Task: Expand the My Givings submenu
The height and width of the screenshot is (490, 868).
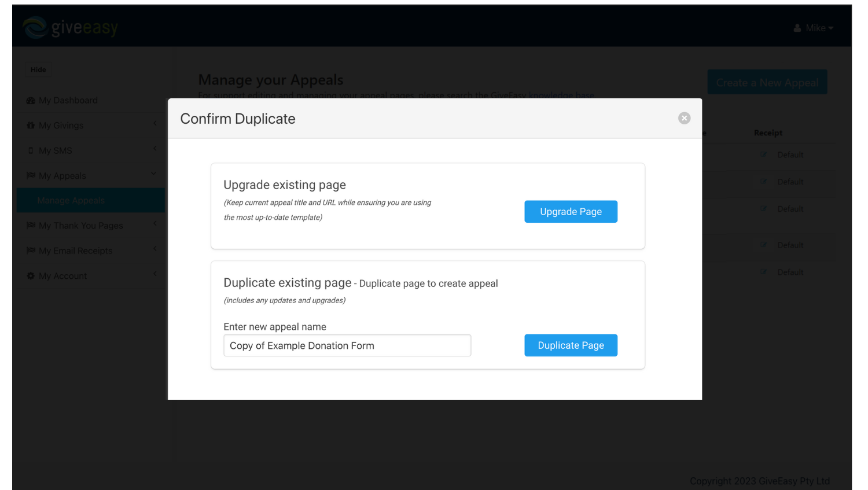Action: click(155, 125)
